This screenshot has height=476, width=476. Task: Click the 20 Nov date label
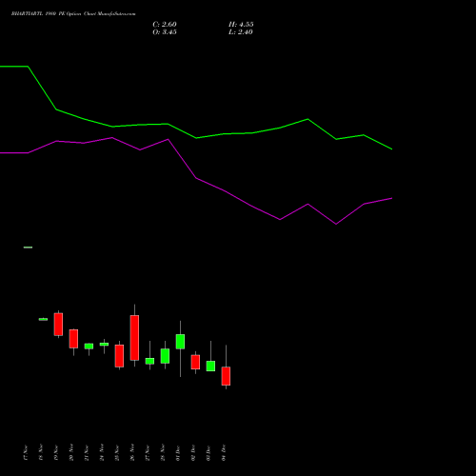click(71, 453)
